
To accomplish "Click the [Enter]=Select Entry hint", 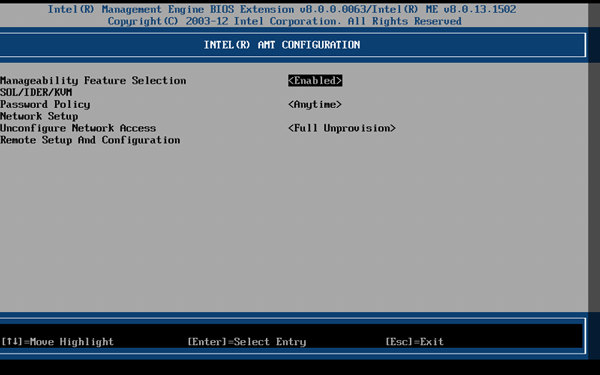I will [247, 342].
